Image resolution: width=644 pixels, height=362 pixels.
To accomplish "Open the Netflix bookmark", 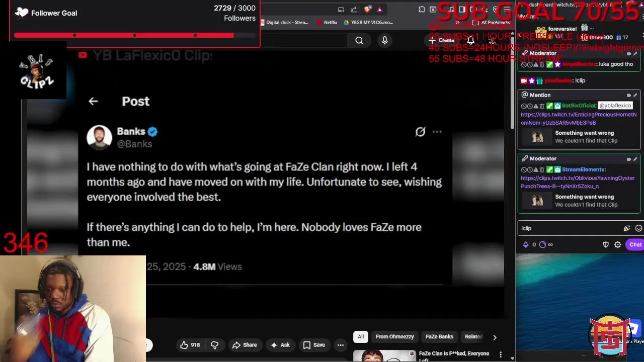I will (327, 22).
